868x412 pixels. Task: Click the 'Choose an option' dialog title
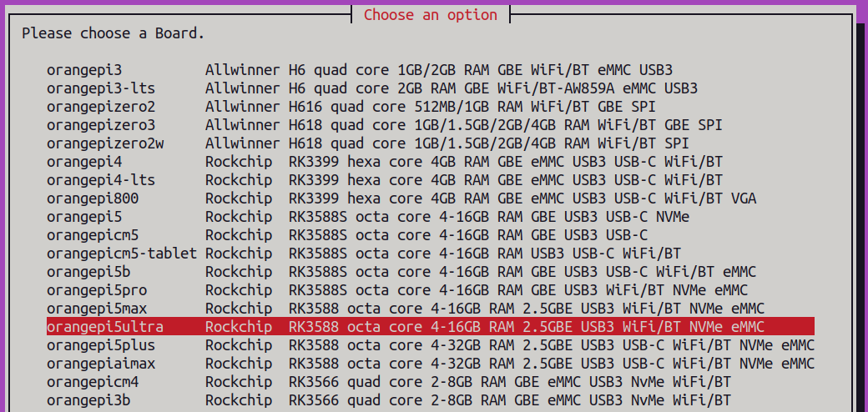coord(430,15)
